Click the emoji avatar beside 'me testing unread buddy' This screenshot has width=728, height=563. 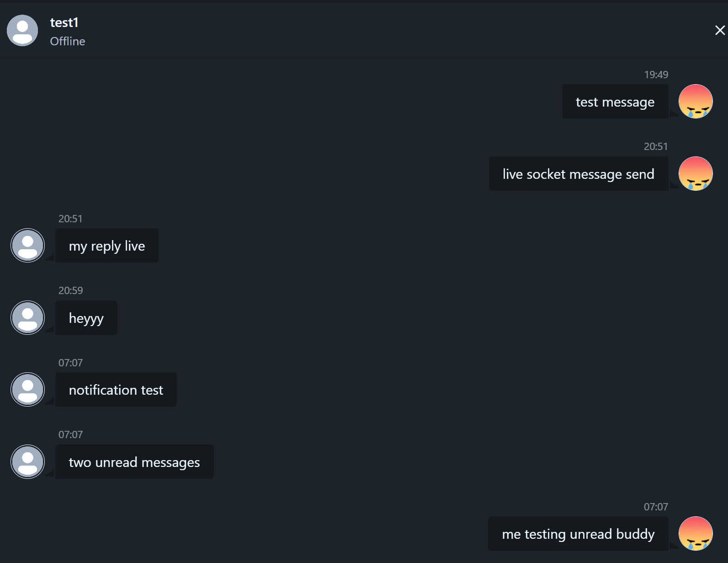pos(696,533)
